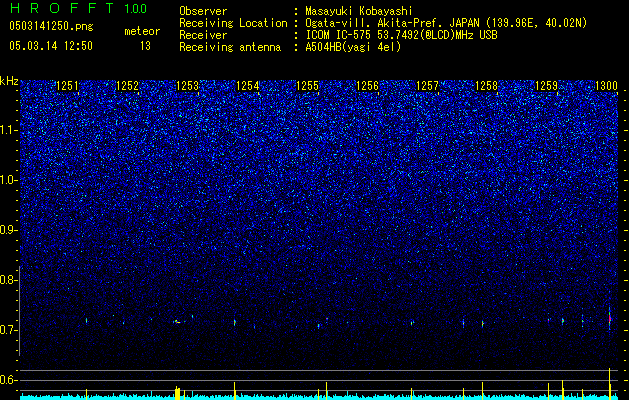Click the Receiving Location value line

tap(446, 23)
